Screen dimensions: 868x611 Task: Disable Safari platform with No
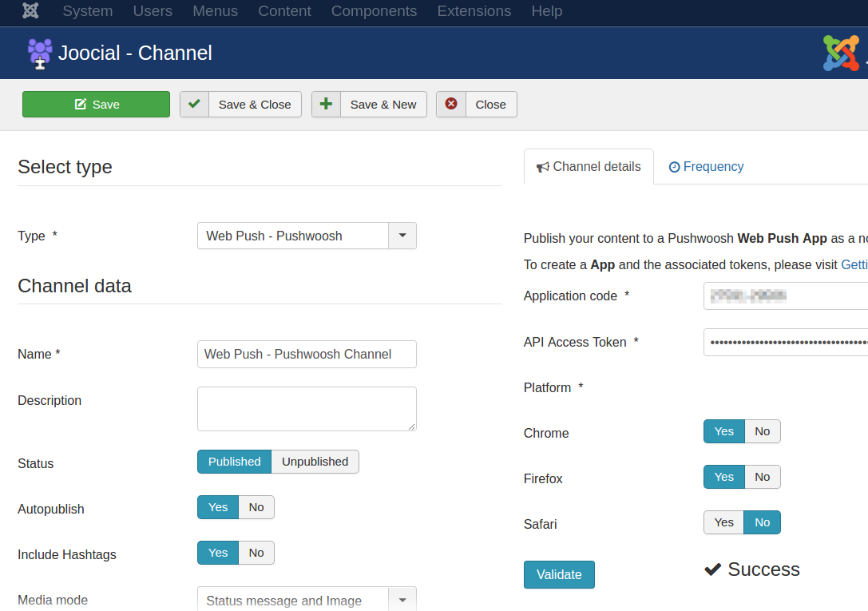pyautogui.click(x=763, y=522)
